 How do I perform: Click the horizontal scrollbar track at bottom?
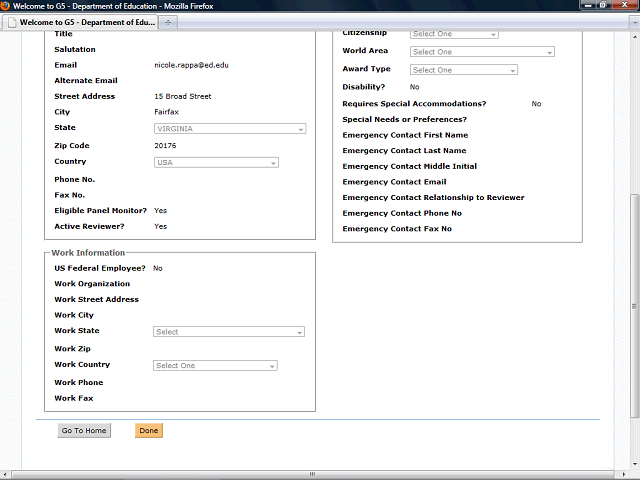tap(300, 475)
